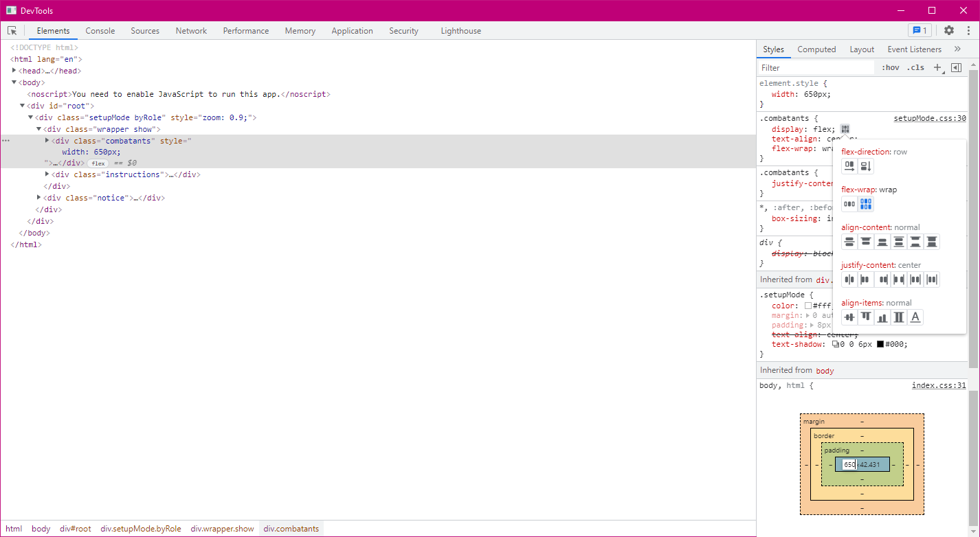The image size is (980, 537).
Task: Open the issues counter showing 1
Action: point(920,30)
